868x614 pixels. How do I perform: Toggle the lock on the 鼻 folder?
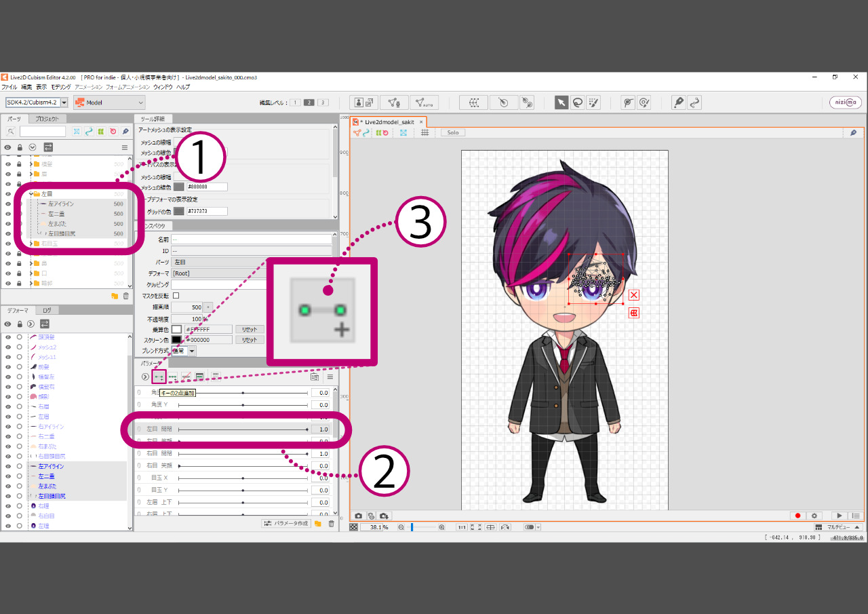point(19,263)
